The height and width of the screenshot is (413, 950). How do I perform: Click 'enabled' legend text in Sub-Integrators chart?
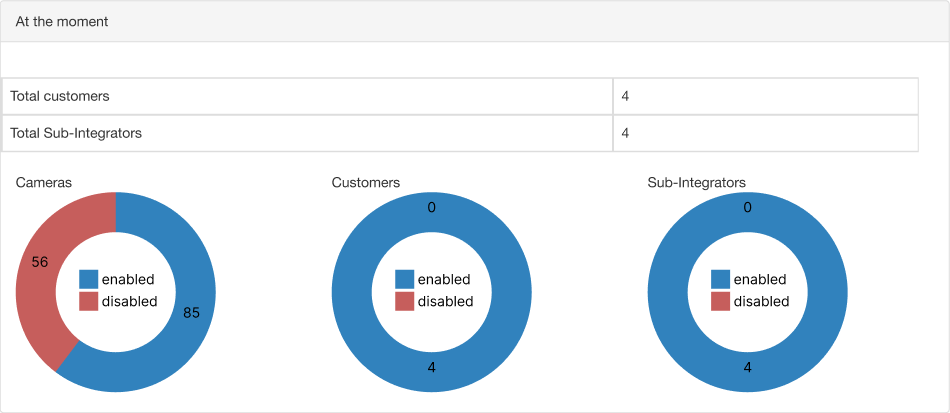760,279
